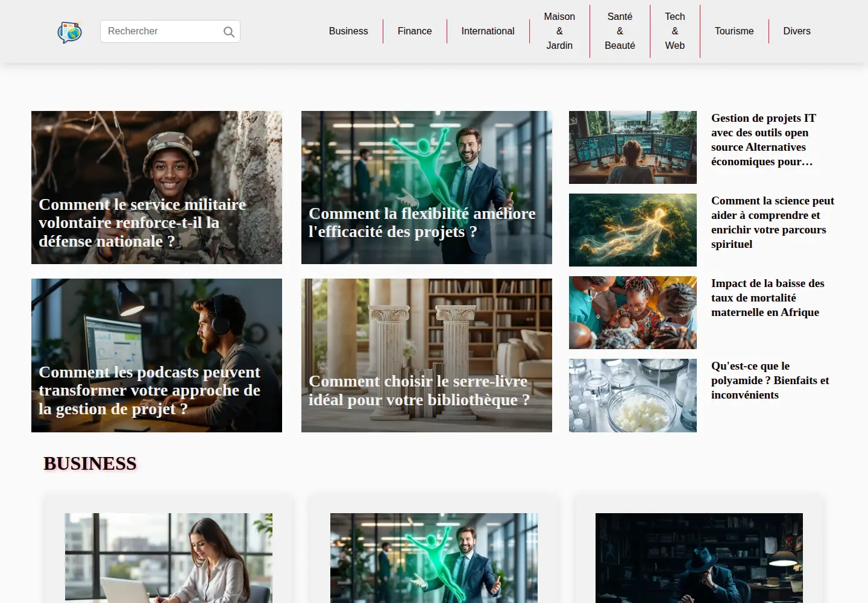868x603 pixels.
Task: Open the Maison & Jardin category
Action: tap(559, 31)
